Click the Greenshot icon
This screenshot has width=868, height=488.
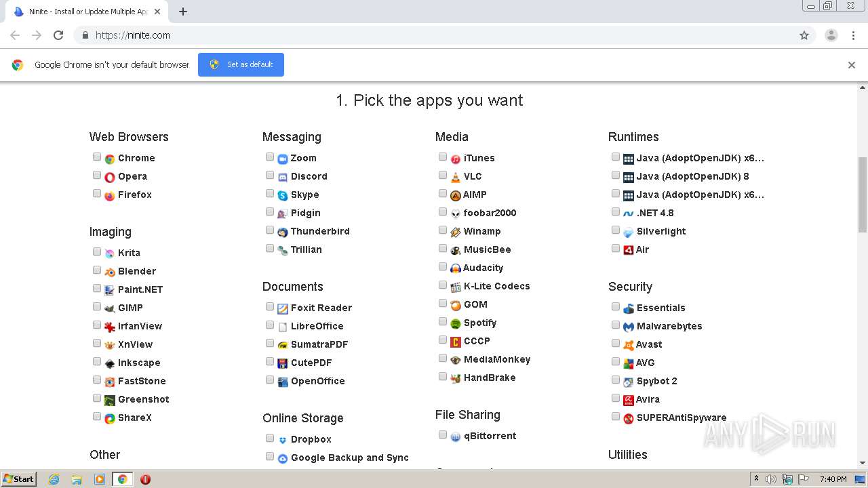pos(110,400)
